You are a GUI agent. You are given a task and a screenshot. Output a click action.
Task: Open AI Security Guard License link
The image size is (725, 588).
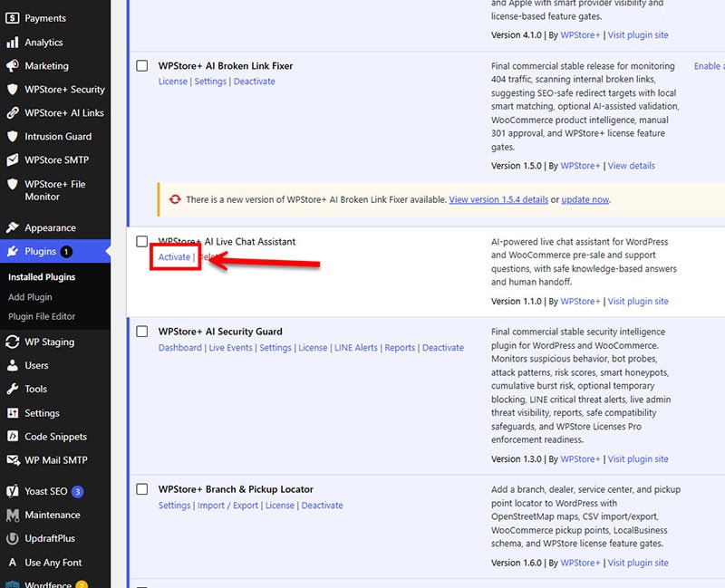click(313, 348)
